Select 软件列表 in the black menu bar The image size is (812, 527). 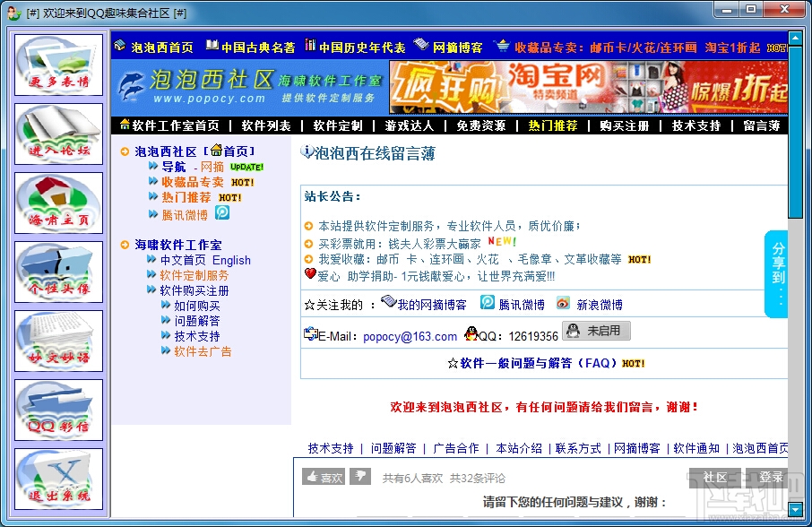(266, 125)
